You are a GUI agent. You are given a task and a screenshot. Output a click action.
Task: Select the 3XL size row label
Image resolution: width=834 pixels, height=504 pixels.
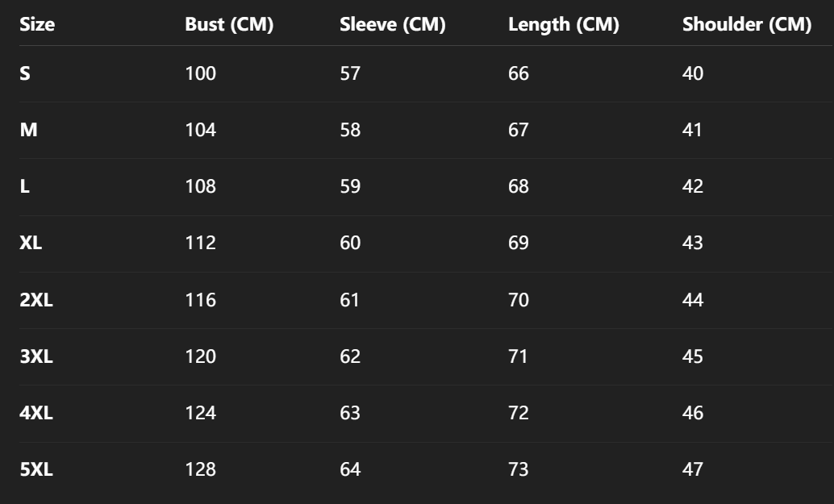click(36, 356)
